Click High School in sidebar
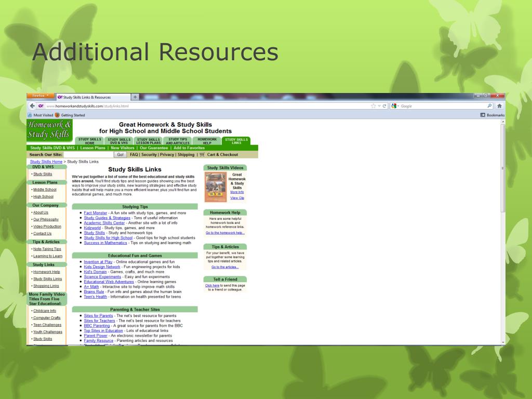The image size is (532, 399). 43,197
